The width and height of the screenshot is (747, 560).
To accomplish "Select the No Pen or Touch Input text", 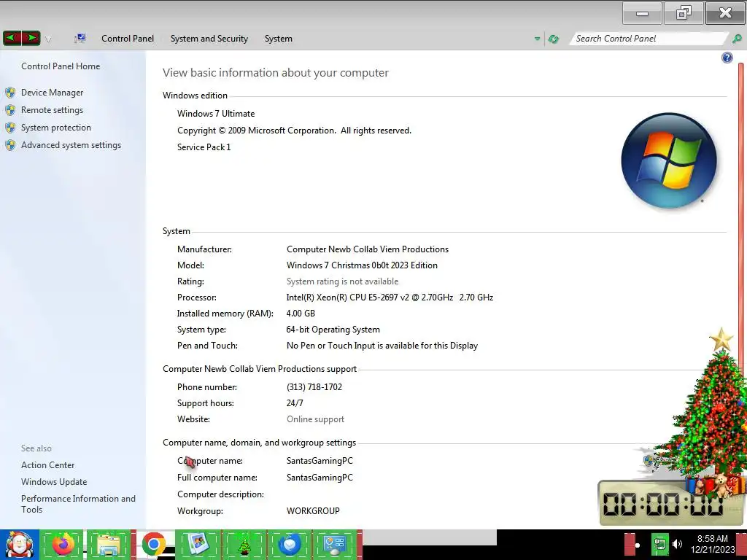I will click(382, 346).
